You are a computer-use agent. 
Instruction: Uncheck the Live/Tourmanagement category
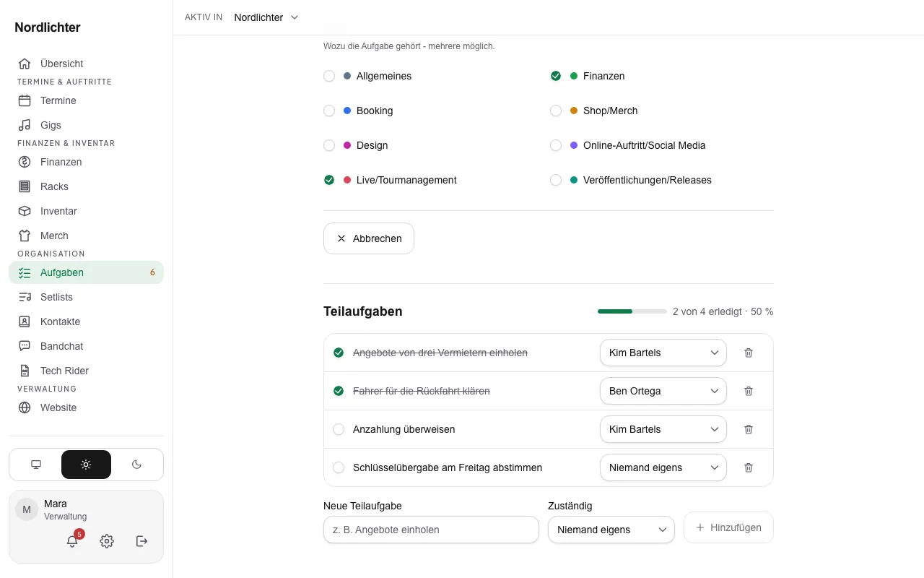(329, 180)
